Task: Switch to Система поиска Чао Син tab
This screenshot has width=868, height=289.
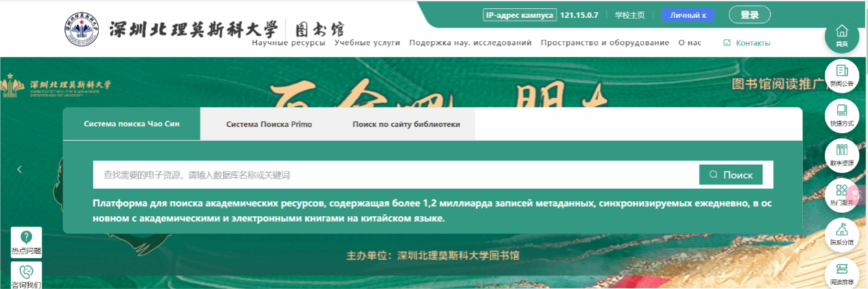Action: coord(132,124)
